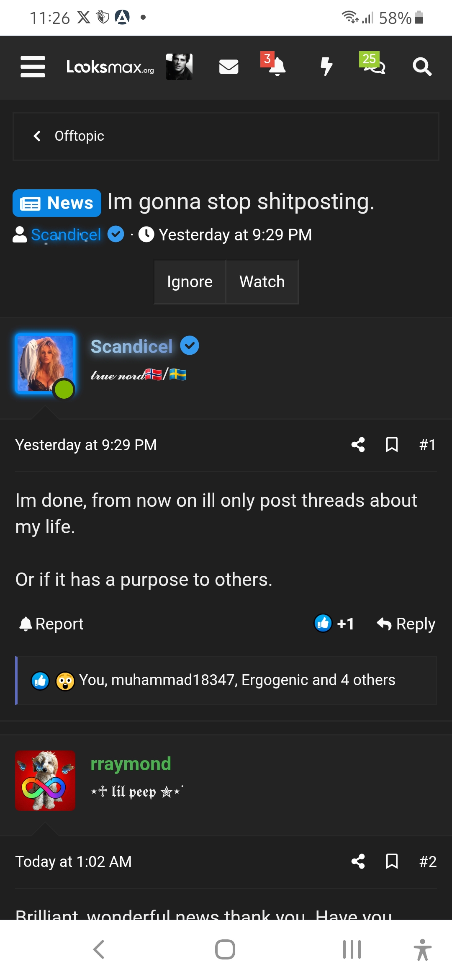Share post #2 by rraymond
Viewport: 452px width, 980px height.
coord(358,861)
